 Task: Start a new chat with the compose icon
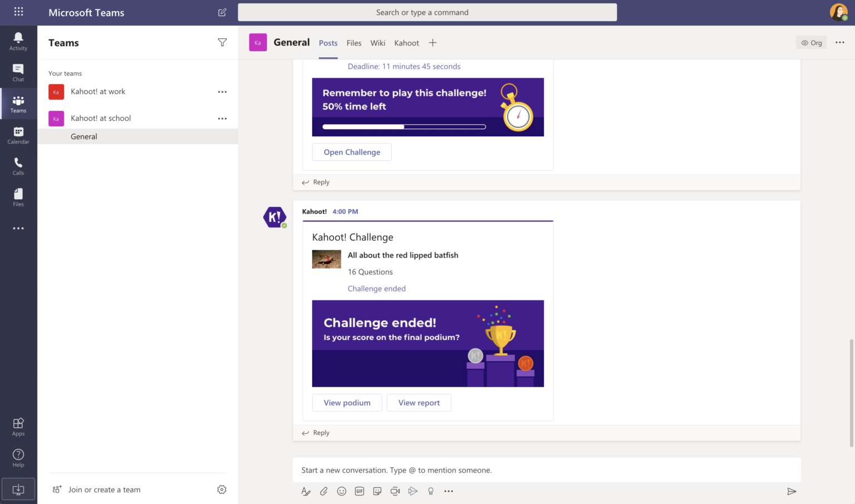tap(222, 12)
